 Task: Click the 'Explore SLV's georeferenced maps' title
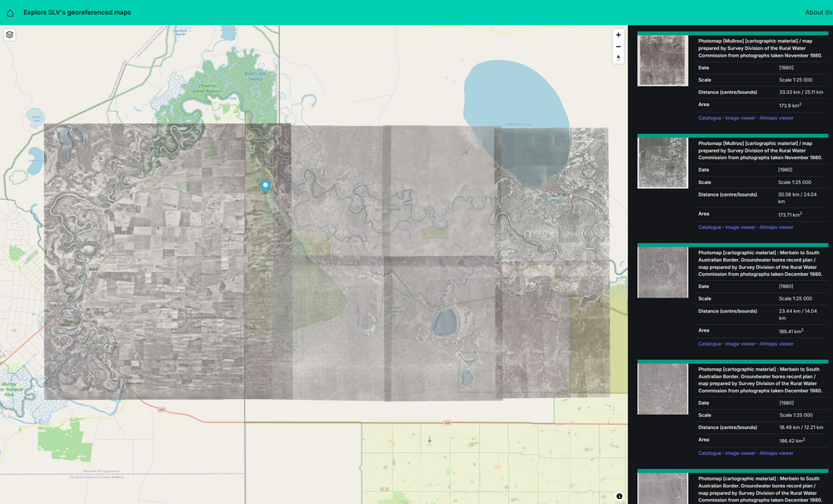click(77, 12)
